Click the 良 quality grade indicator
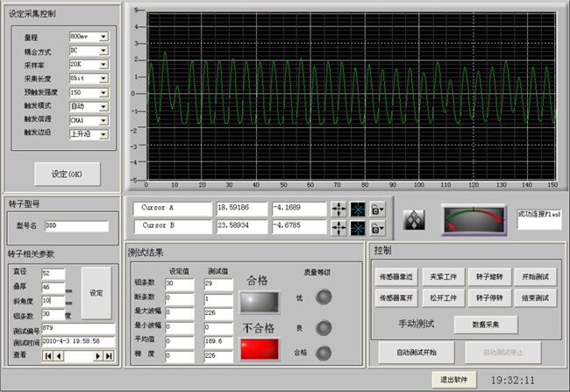Image resolution: width=570 pixels, height=392 pixels. pyautogui.click(x=325, y=326)
